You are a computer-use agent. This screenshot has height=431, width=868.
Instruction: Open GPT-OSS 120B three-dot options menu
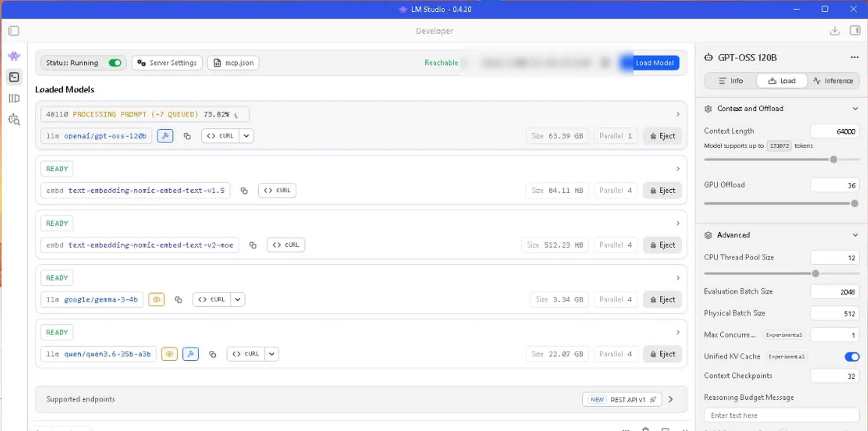coord(855,57)
